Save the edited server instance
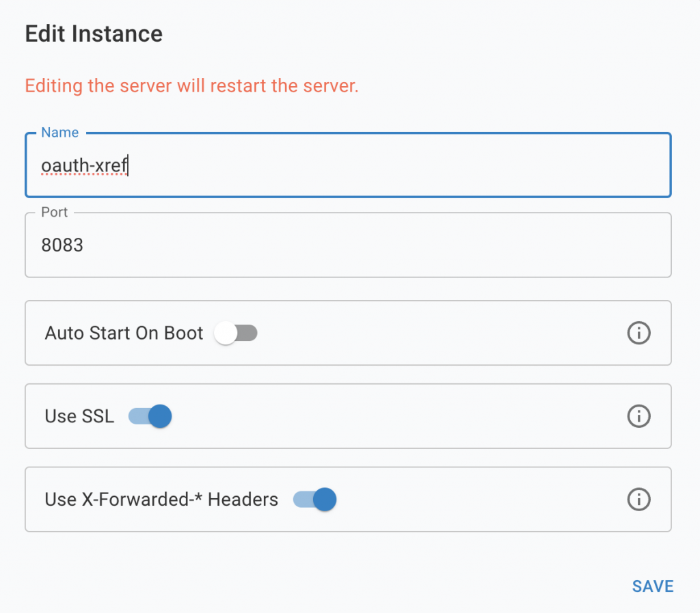700x613 pixels. tap(652, 586)
